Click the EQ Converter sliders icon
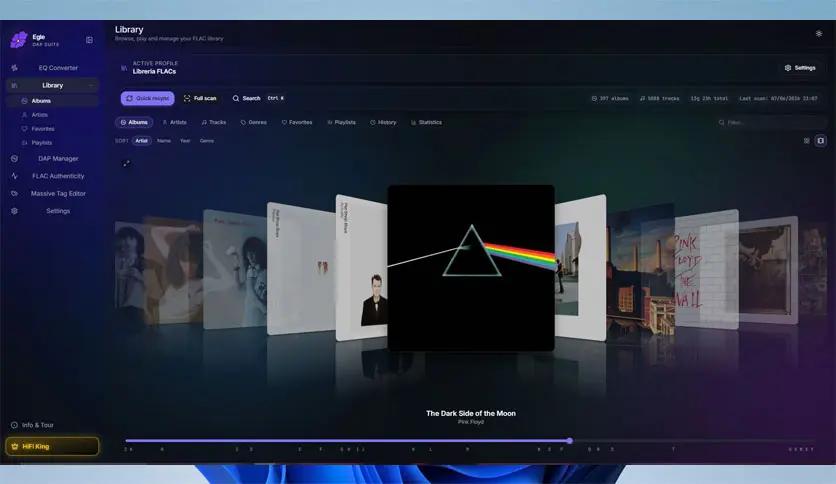The height and width of the screenshot is (484, 836). 14,68
